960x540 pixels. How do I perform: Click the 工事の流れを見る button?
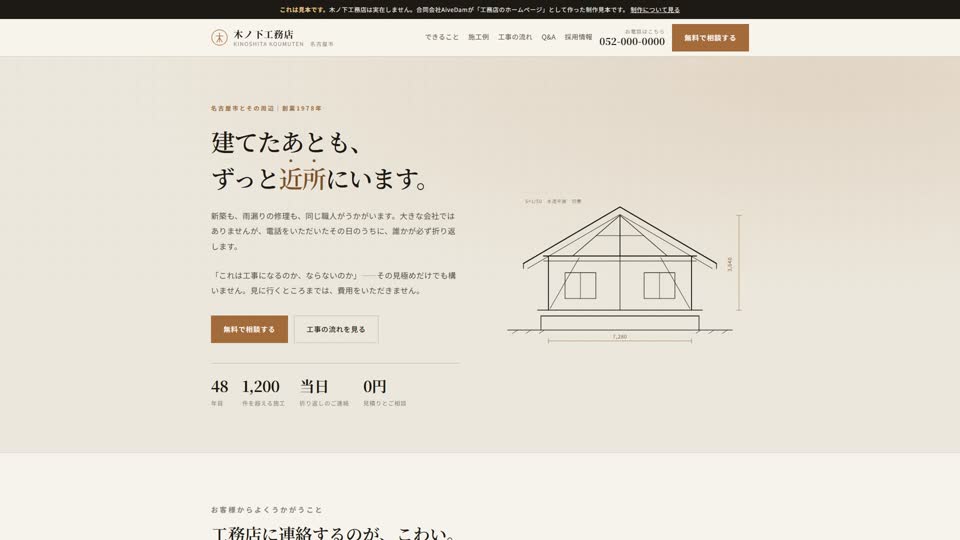tap(336, 329)
